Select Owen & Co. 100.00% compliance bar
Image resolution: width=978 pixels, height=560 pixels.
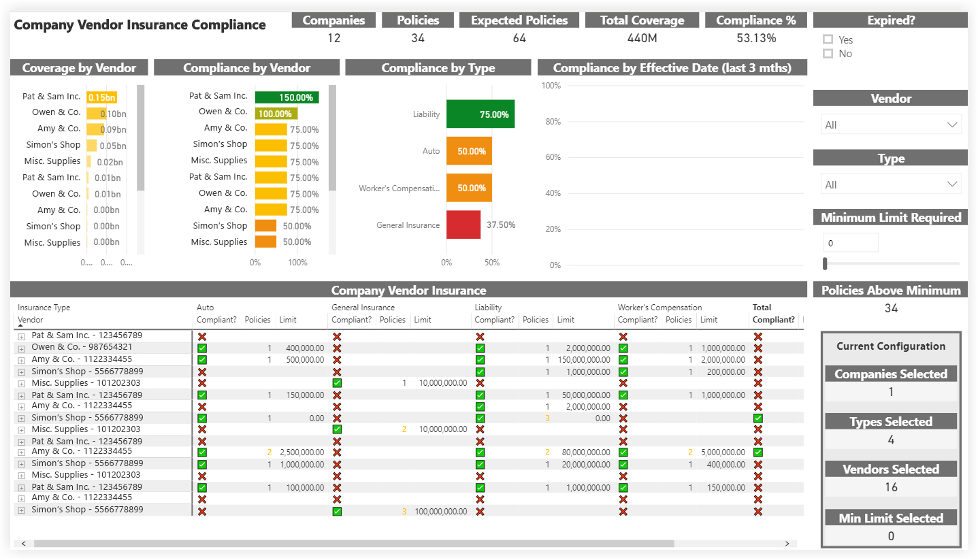(x=276, y=114)
